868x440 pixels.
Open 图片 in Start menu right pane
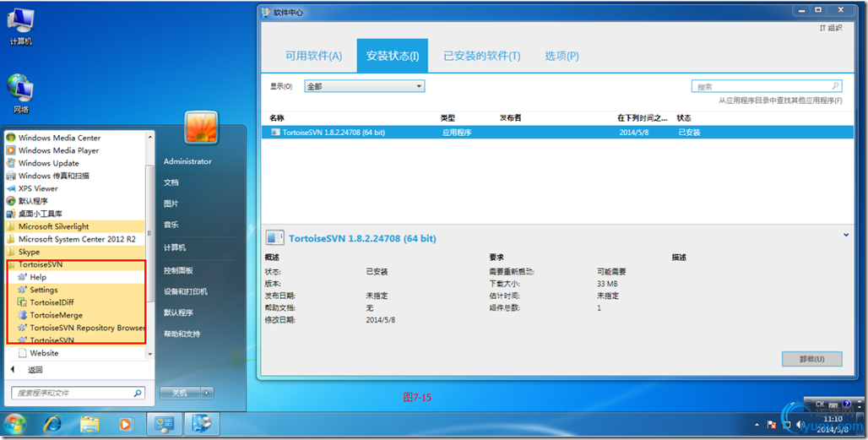171,204
